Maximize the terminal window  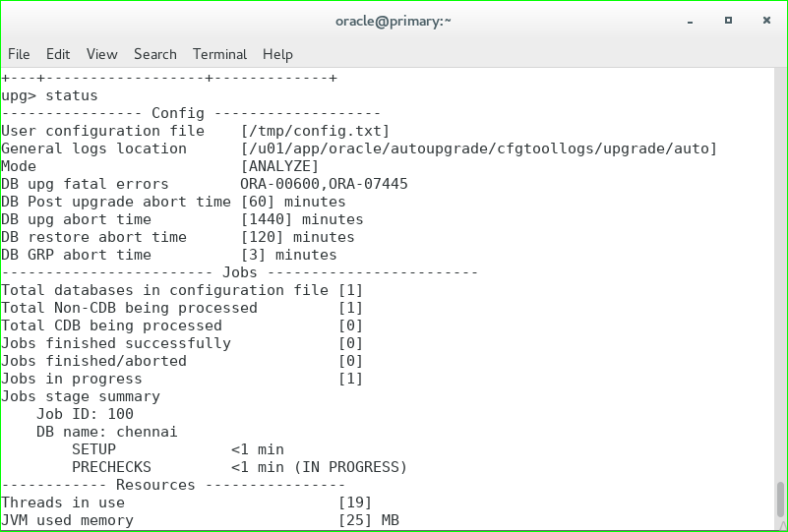(x=728, y=20)
